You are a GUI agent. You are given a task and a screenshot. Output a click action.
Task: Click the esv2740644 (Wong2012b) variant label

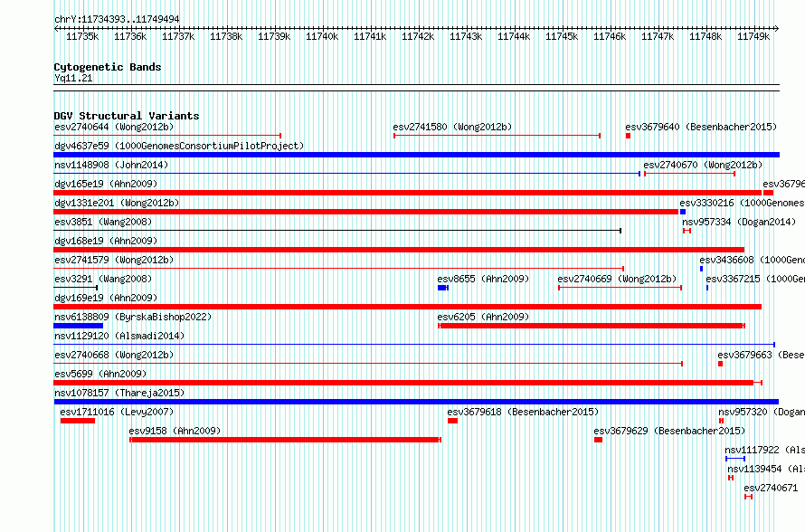[114, 127]
